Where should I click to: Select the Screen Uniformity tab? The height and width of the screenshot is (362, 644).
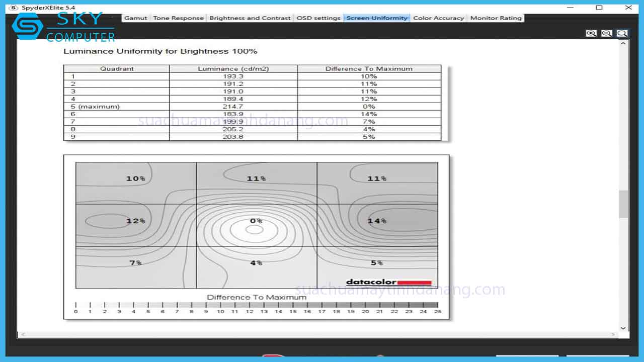[x=377, y=18]
